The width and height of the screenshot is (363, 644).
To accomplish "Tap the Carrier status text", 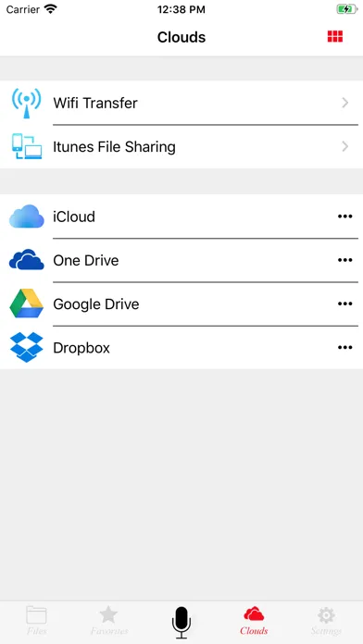I will tap(23, 9).
